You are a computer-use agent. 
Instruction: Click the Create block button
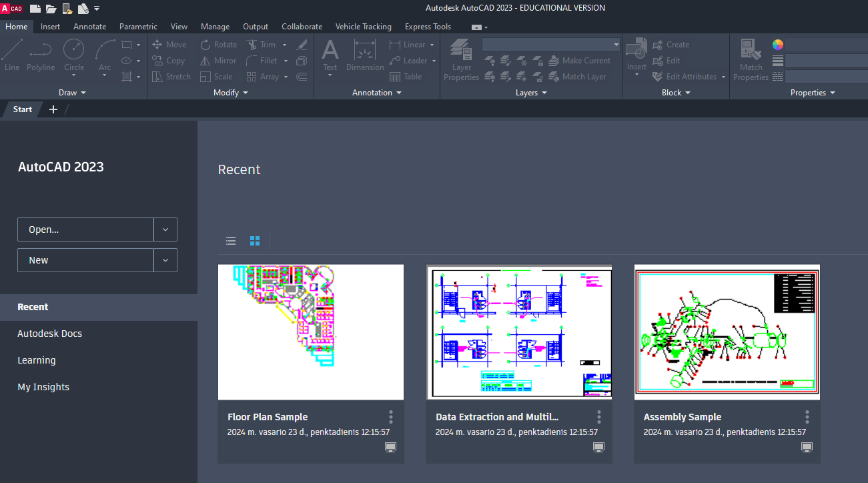pyautogui.click(x=671, y=45)
